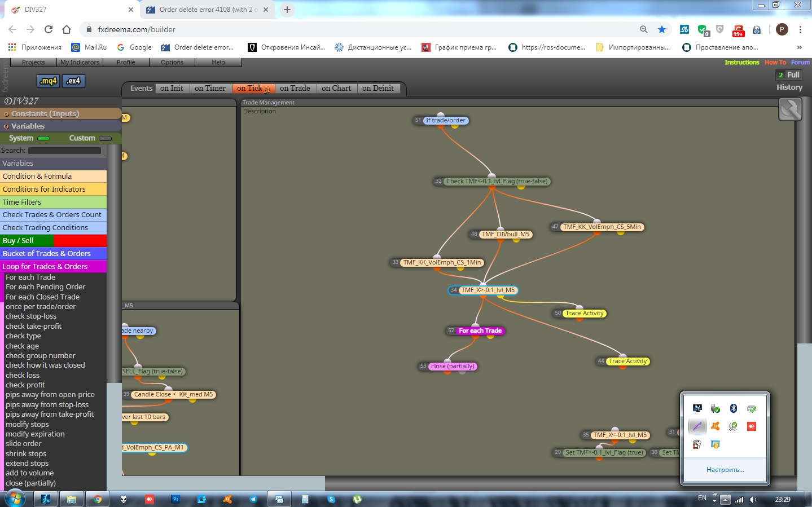Open the My Indicators menu
The width and height of the screenshot is (812, 507).
(80, 62)
